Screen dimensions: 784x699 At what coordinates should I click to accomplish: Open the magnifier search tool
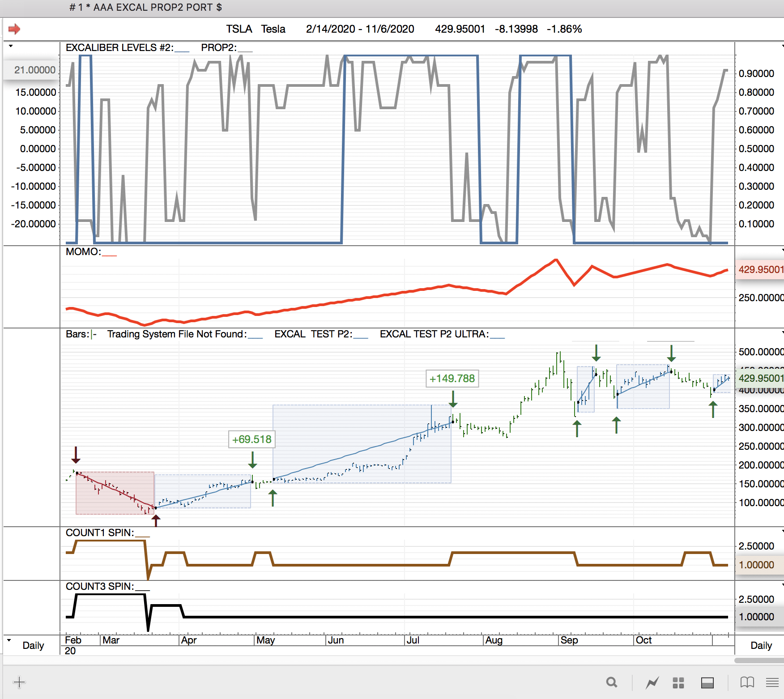coord(612,682)
